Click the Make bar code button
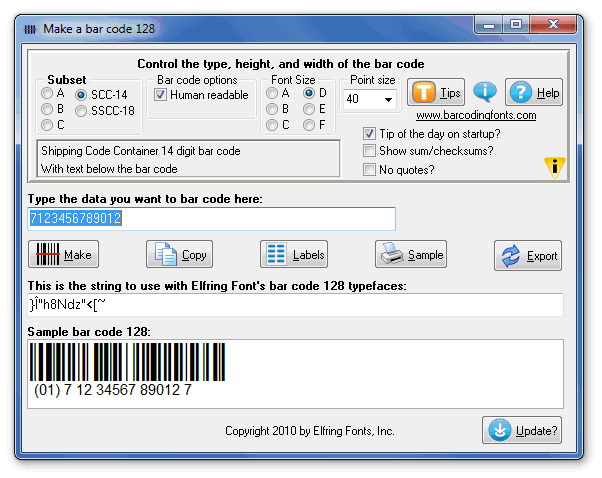 pos(63,254)
